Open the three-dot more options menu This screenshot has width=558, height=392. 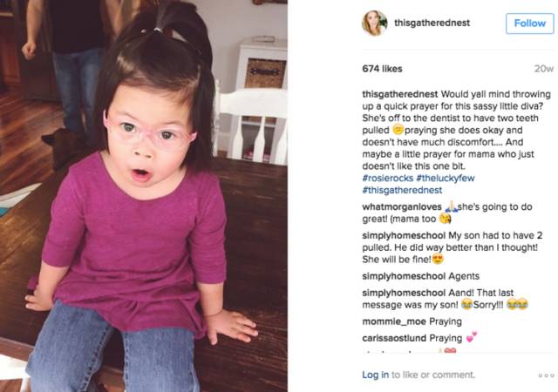(547, 375)
